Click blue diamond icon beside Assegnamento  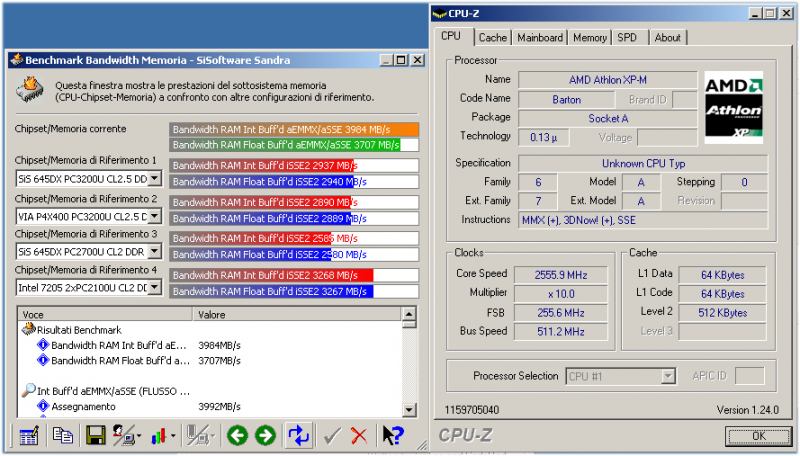[x=43, y=406]
